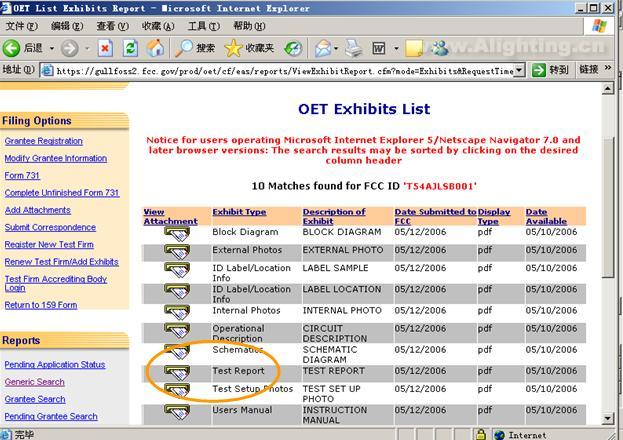The height and width of the screenshot is (440, 623).
Task: Open the Schematics attachment icon
Action: [177, 351]
